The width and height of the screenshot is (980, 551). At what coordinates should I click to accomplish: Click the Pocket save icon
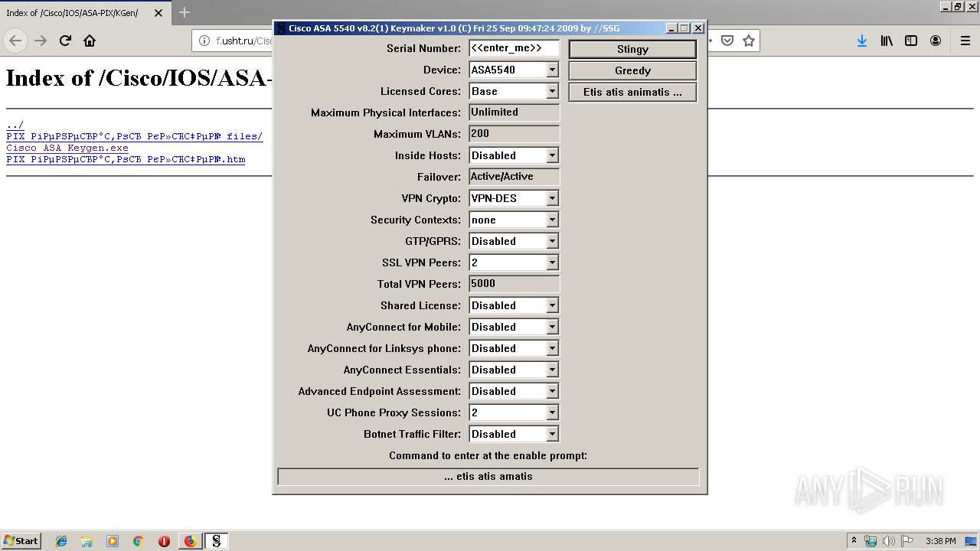click(727, 41)
